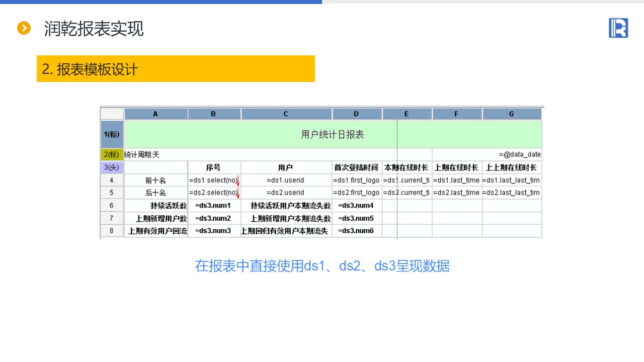Image resolution: width=644 pixels, height=362 pixels.
Task: Click the =ds2.last_last_tim cell
Action: (512, 193)
